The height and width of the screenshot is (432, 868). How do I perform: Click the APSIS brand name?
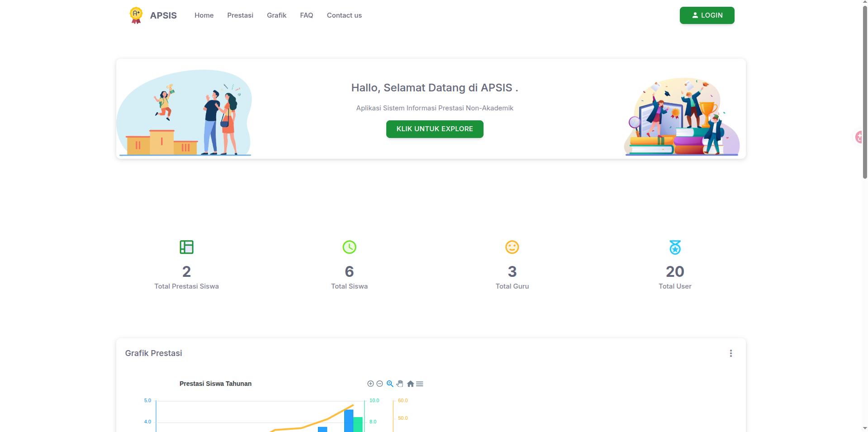pos(163,15)
